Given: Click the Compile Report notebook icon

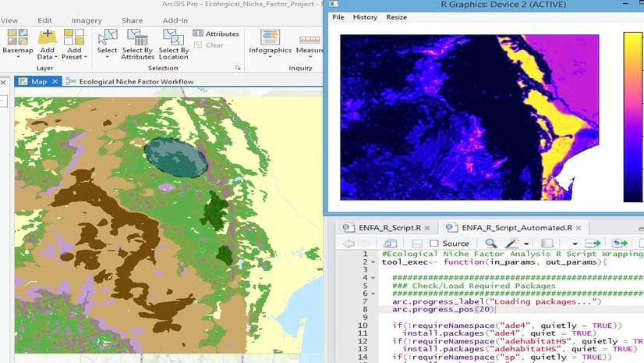Looking at the screenshot, I should [547, 244].
